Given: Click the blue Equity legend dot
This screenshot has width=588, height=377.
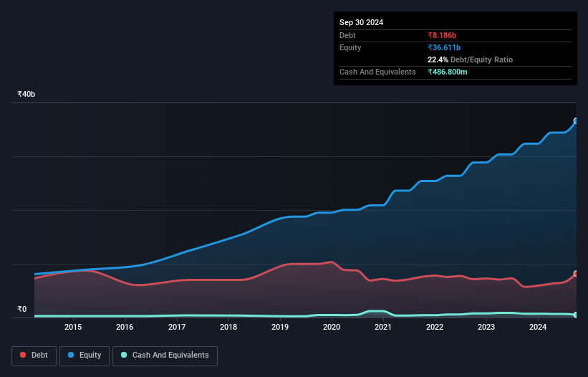Looking at the screenshot, I should (x=71, y=355).
